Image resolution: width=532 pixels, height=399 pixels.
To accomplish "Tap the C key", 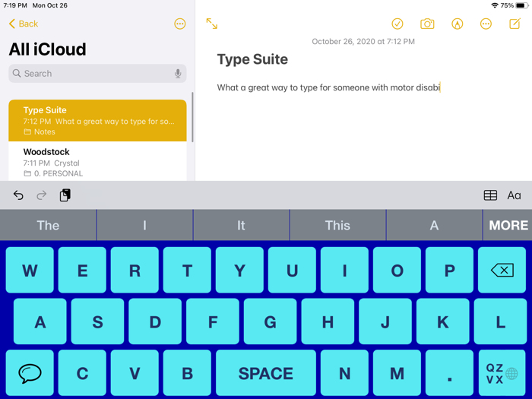I will click(x=82, y=373).
